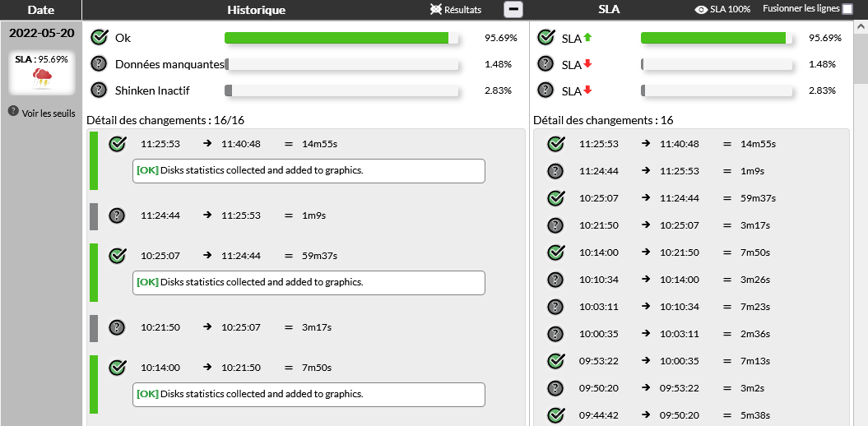
Task: Click the unknown status icon for SLA row 10:03:11
Action: pyautogui.click(x=556, y=307)
